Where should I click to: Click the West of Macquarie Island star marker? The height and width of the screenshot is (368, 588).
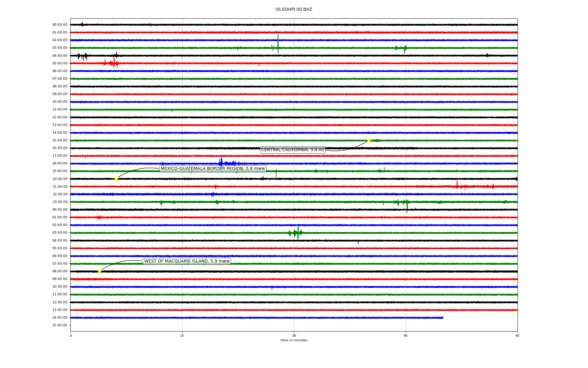pyautogui.click(x=100, y=271)
